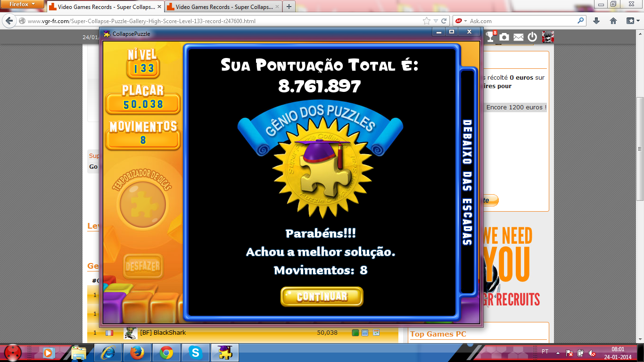Viewport: 644px width, 362px height.
Task: Open the Firefox menu button
Action: [x=23, y=4]
